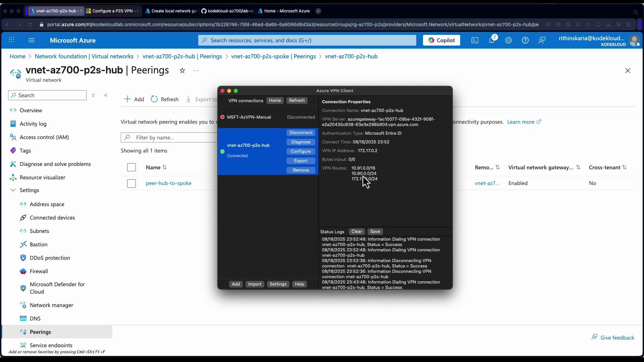Click Export in Azure VPN Client
644x362 pixels.
point(301,161)
